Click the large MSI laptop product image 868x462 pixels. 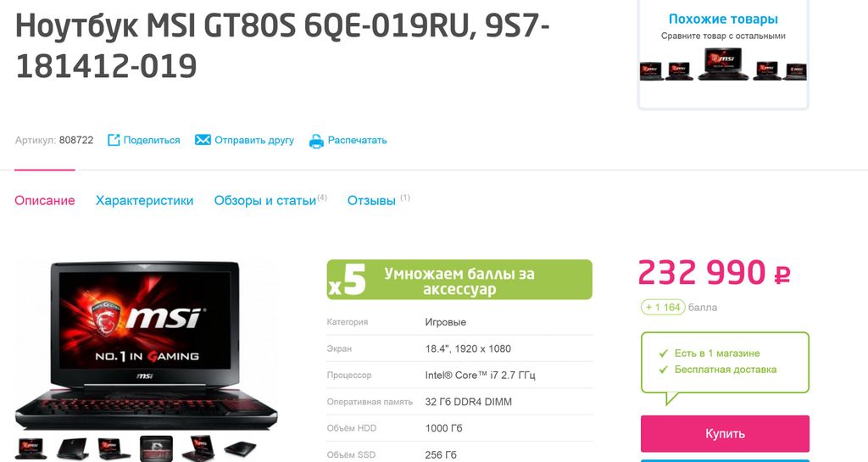pos(146,346)
